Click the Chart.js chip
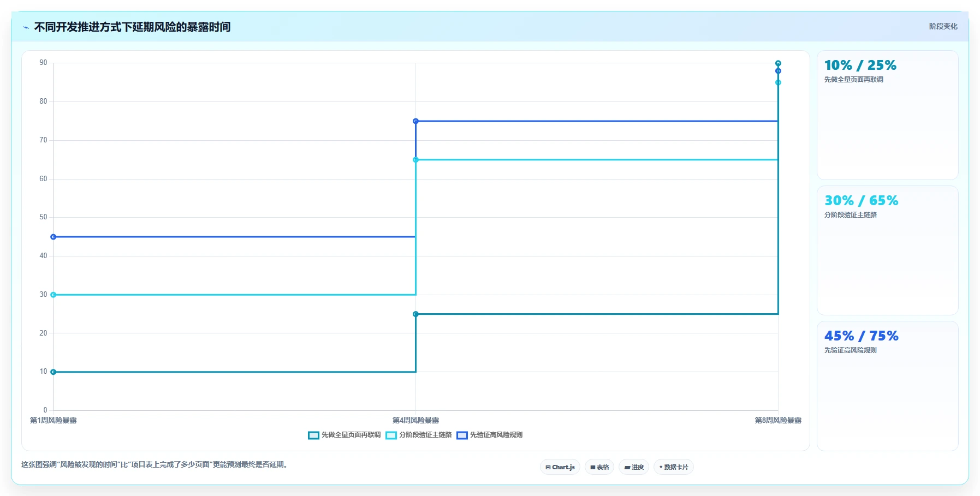The height and width of the screenshot is (496, 980). 560,467
